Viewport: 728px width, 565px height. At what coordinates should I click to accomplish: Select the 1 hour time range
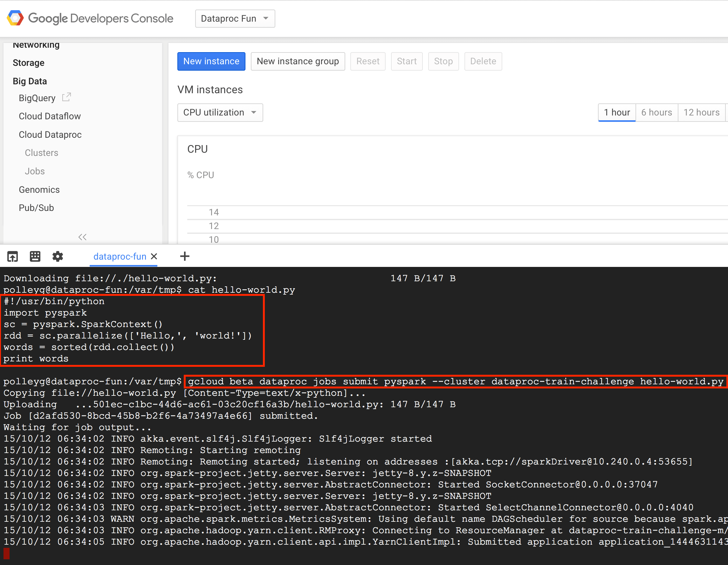point(616,112)
